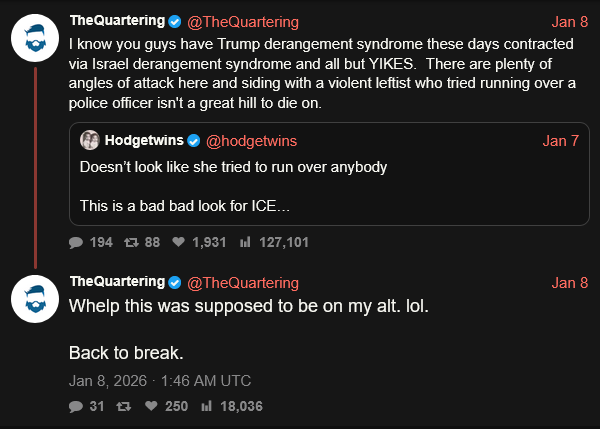
Task: Open the @TheQuartering handle on the first tweet
Action: [243, 22]
